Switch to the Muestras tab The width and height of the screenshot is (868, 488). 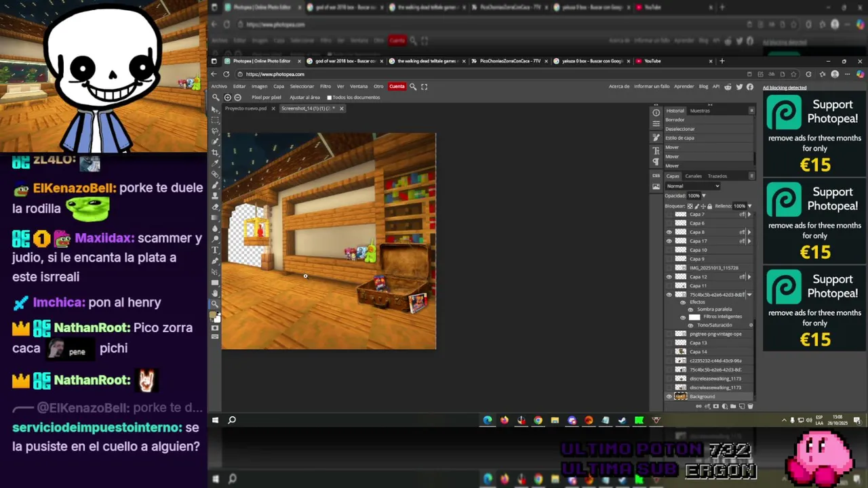tap(700, 110)
